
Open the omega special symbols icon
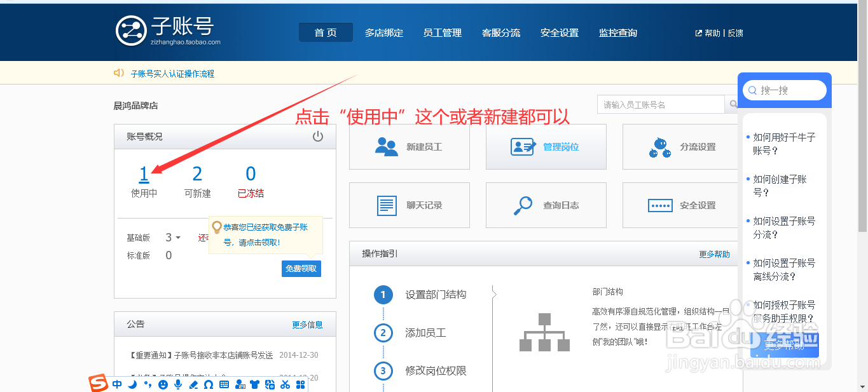209,384
